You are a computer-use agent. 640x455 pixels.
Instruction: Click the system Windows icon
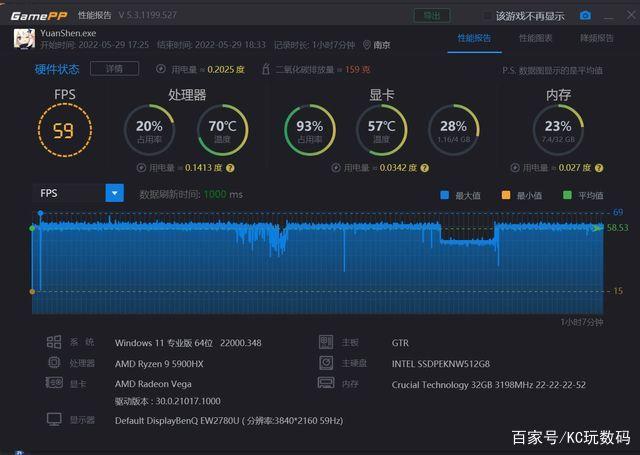pyautogui.click(x=54, y=342)
